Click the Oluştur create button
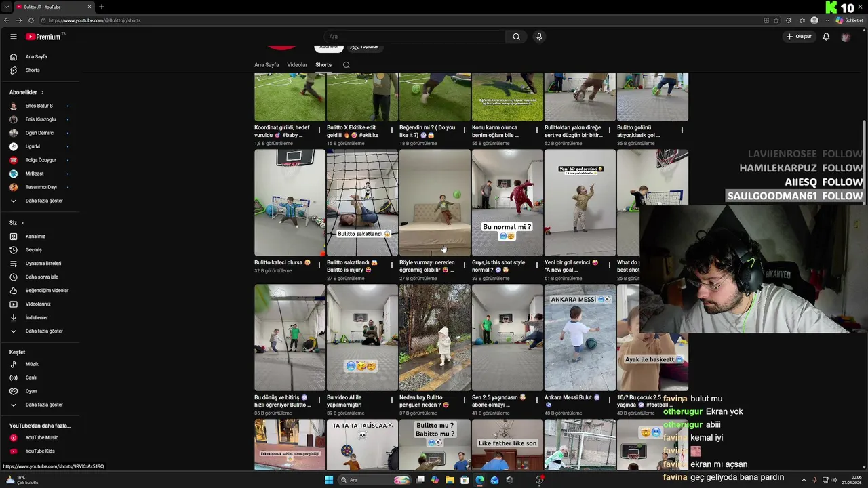Viewport: 868px width, 488px height. click(799, 37)
